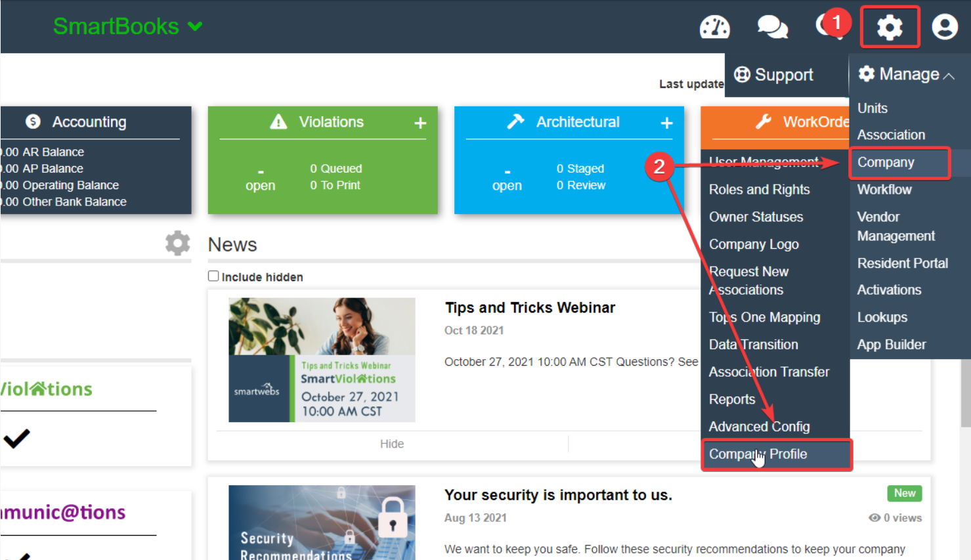Open the Tips and Tricks Webinar headline
This screenshot has width=971, height=560.
pyautogui.click(x=530, y=308)
